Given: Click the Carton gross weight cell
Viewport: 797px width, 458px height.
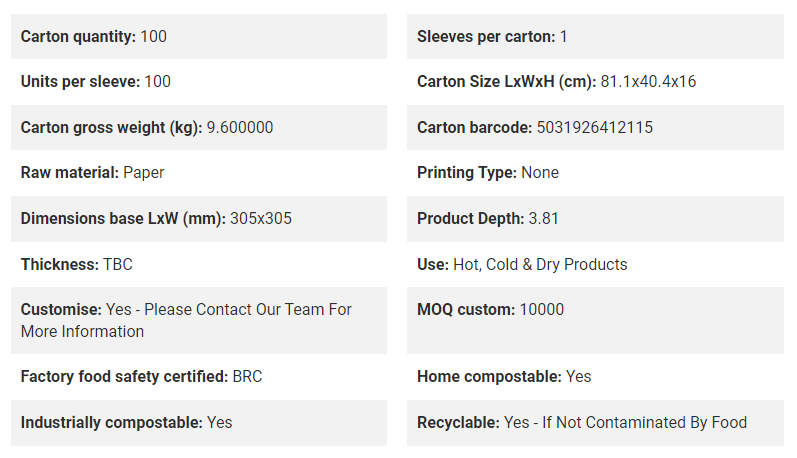Looking at the screenshot, I should point(199,128).
